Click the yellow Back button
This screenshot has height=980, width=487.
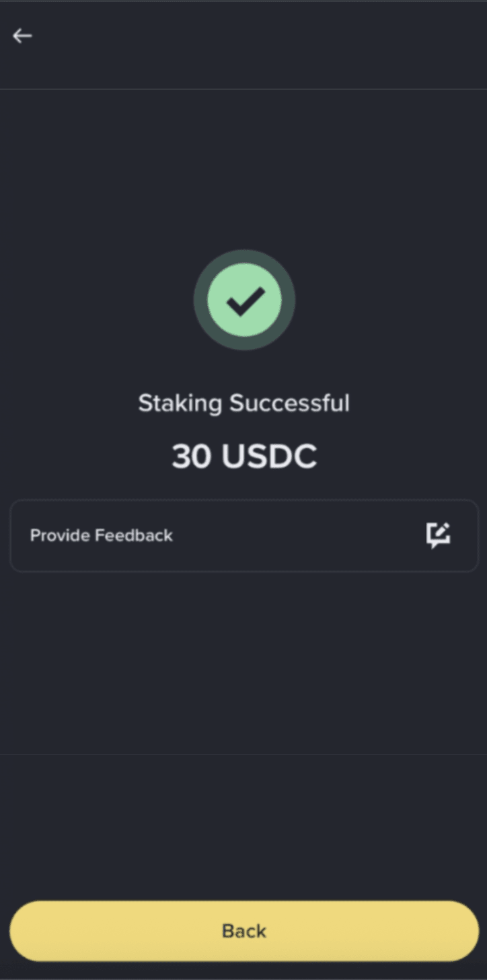click(244, 931)
